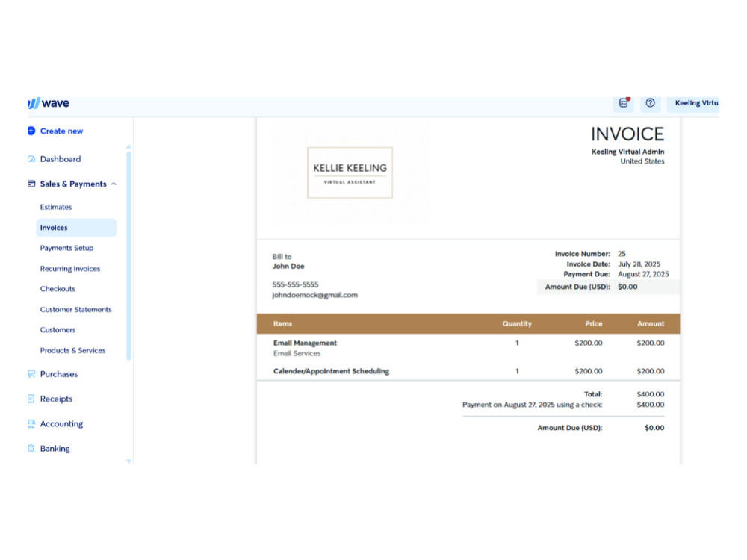Select Invoices in sidebar
The image size is (747, 560).
coord(76,228)
